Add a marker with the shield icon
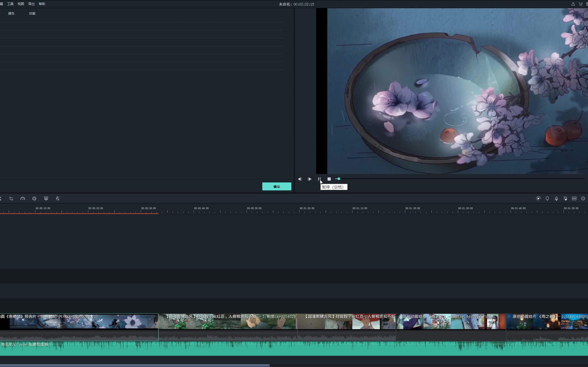 pos(547,199)
